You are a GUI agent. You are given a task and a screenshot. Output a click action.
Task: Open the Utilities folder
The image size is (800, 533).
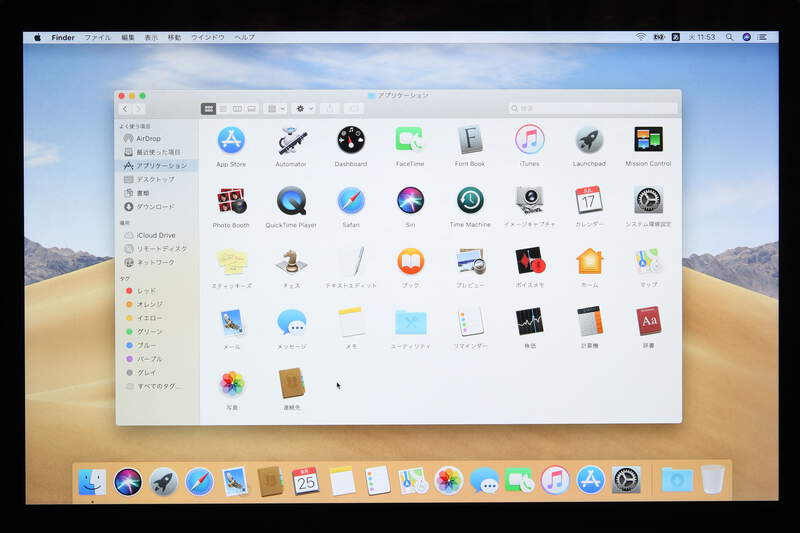411,322
